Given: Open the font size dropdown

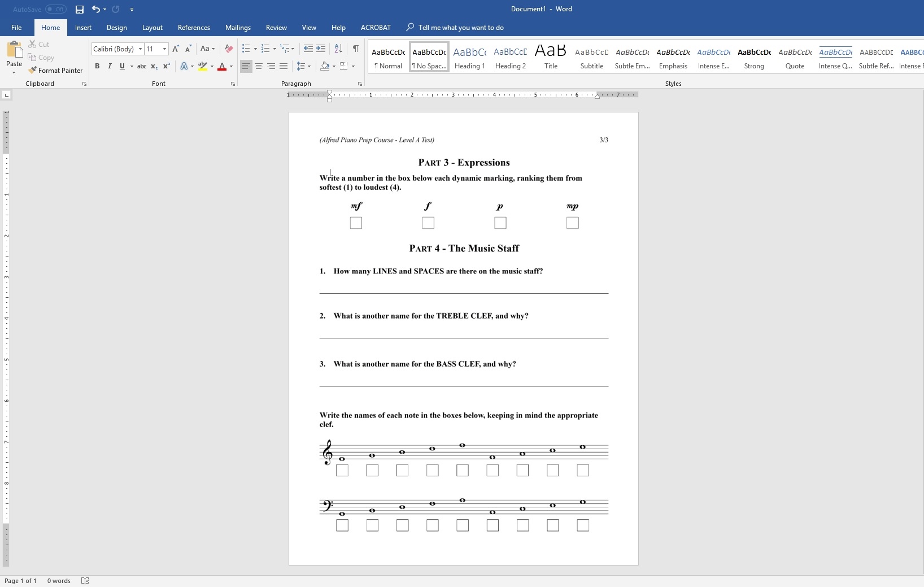Looking at the screenshot, I should pyautogui.click(x=164, y=49).
